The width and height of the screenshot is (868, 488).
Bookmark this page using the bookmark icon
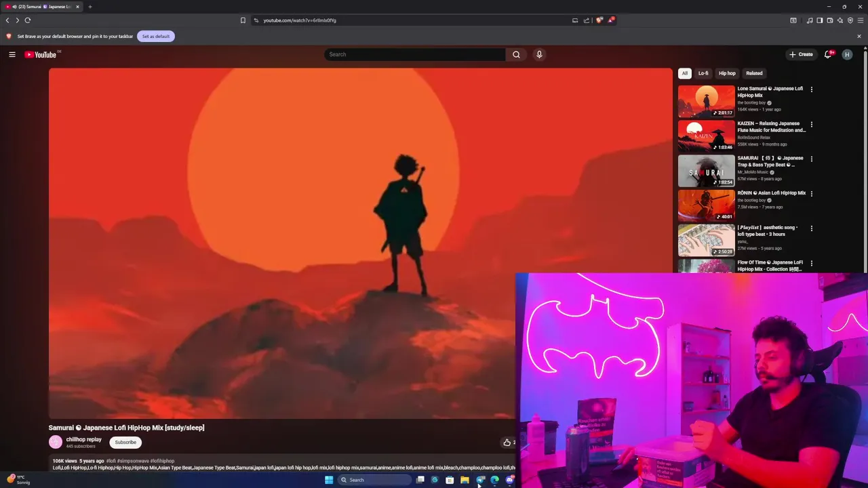tap(243, 20)
